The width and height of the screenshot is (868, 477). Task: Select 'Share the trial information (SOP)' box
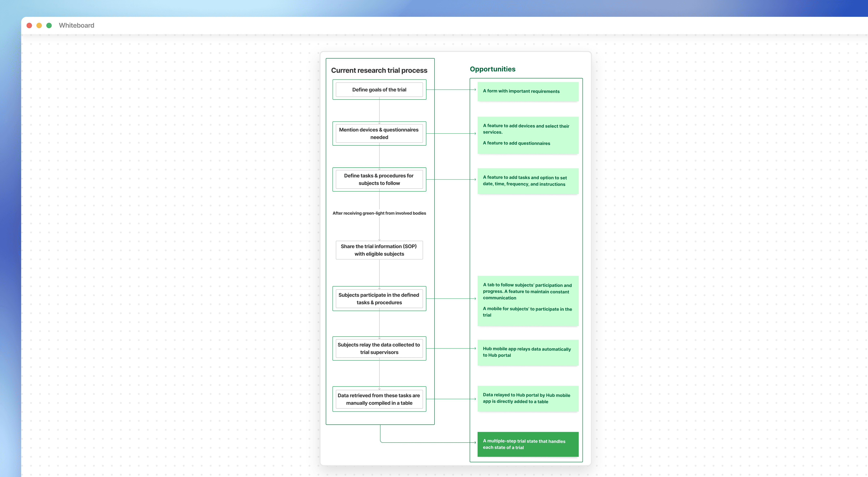click(379, 250)
